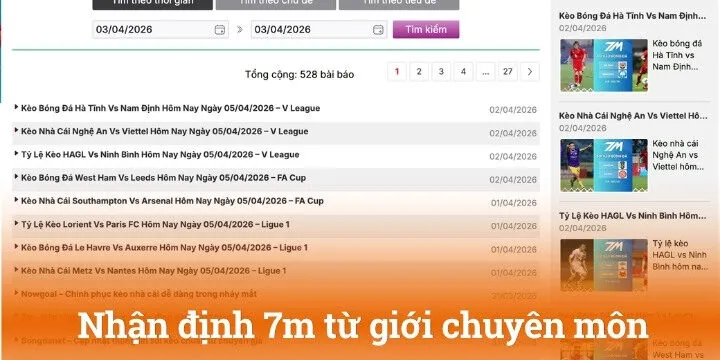The width and height of the screenshot is (720, 360).
Task: Open sidebar headline Kèo Nhà Cái Nghệ An Vs Viettel
Action: pyautogui.click(x=633, y=116)
